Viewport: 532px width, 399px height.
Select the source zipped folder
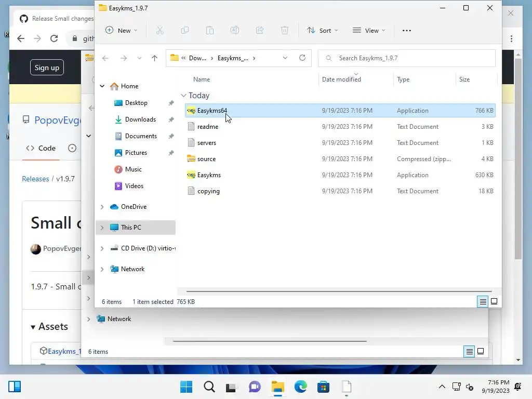pyautogui.click(x=340, y=159)
